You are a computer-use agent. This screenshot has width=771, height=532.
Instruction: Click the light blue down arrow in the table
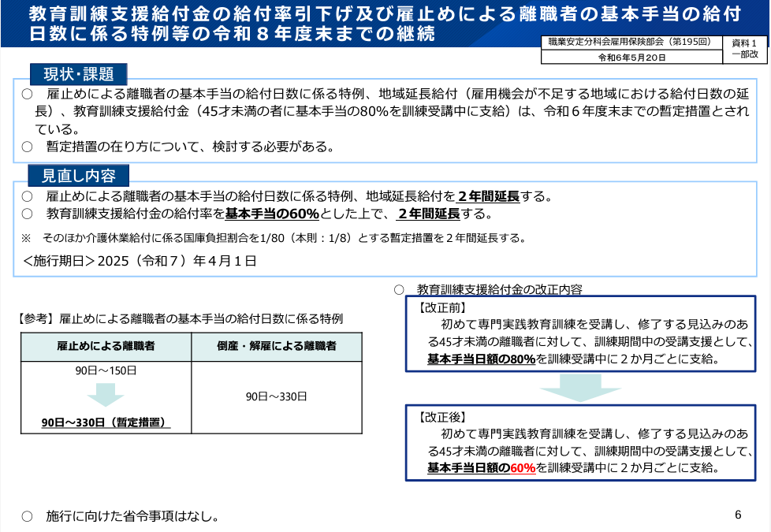106,395
